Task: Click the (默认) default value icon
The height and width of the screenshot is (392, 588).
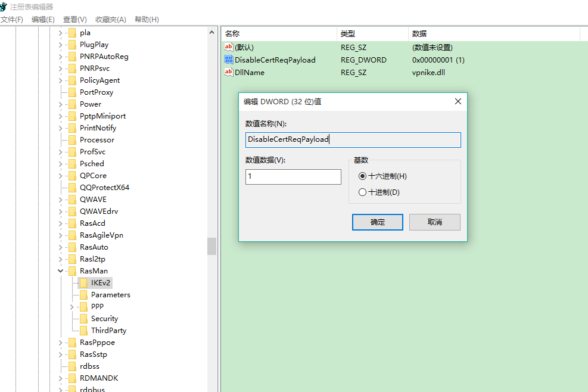Action: (x=229, y=47)
